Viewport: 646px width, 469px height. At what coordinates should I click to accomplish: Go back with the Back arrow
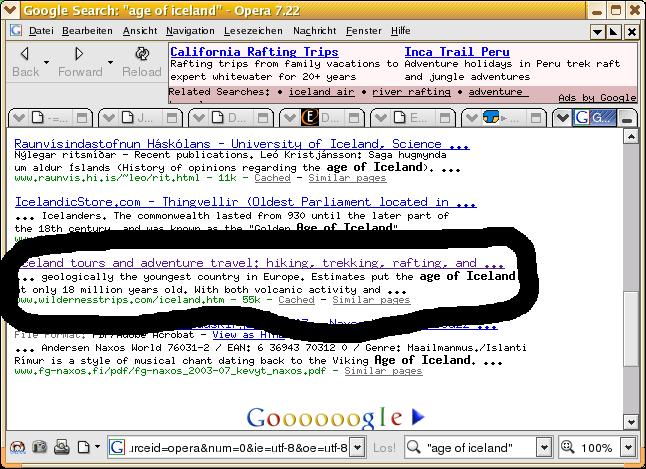25,53
